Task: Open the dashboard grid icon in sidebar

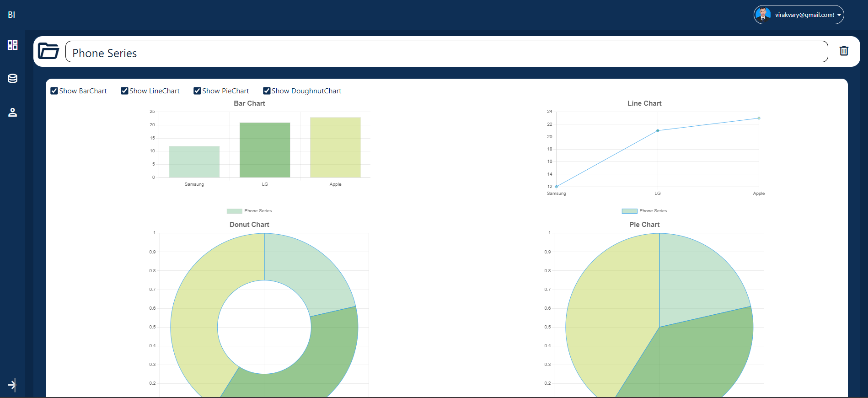Action: coord(13,45)
